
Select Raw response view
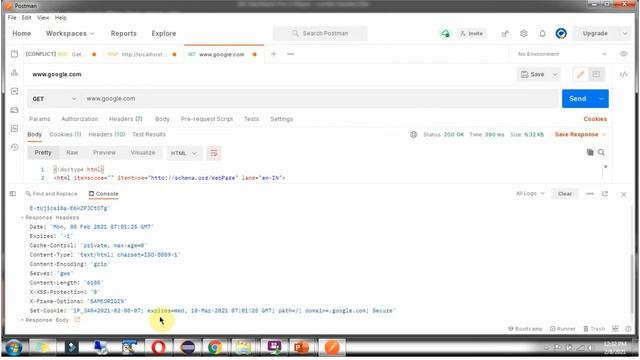72,153
